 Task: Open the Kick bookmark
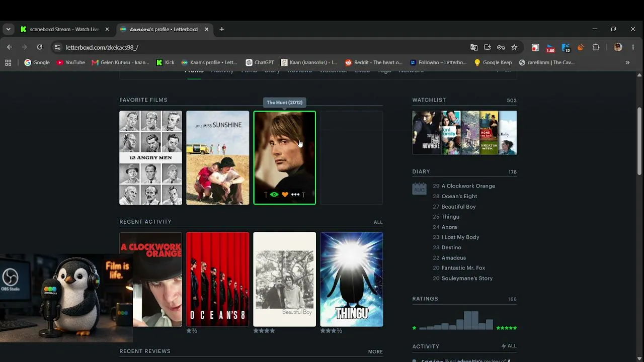click(165, 63)
